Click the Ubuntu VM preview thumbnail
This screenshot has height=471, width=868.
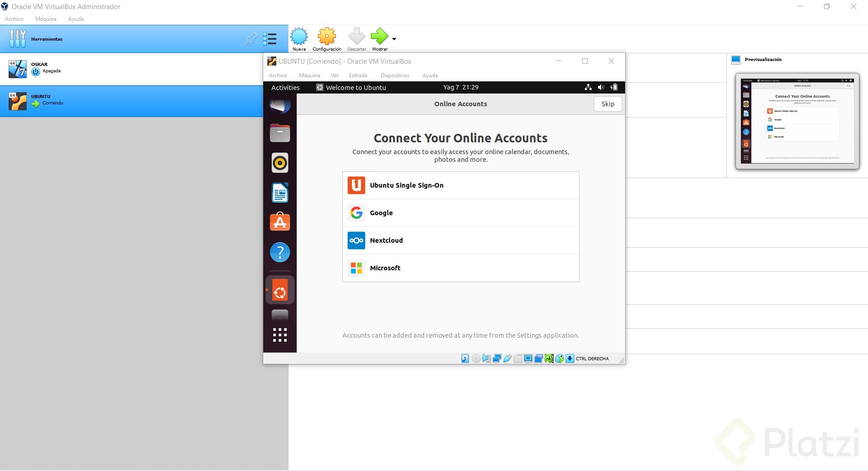[x=797, y=121]
